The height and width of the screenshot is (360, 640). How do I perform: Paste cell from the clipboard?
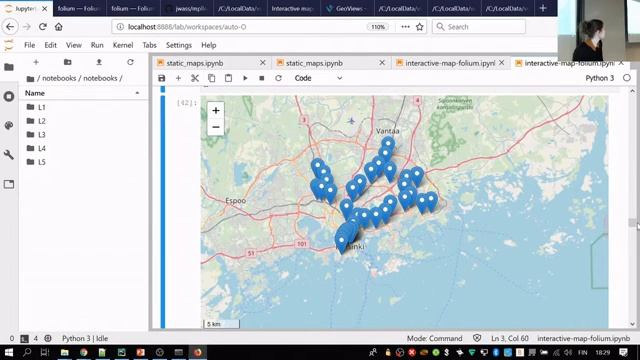click(x=228, y=78)
